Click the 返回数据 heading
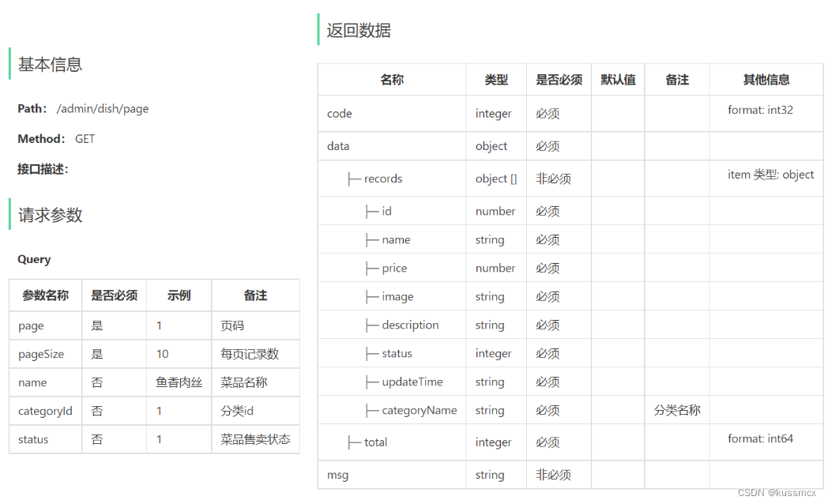The height and width of the screenshot is (504, 828). 359,30
